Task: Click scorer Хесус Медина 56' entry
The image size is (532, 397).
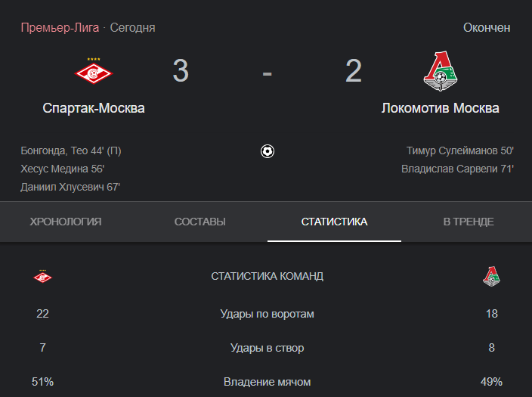Action: (63, 169)
